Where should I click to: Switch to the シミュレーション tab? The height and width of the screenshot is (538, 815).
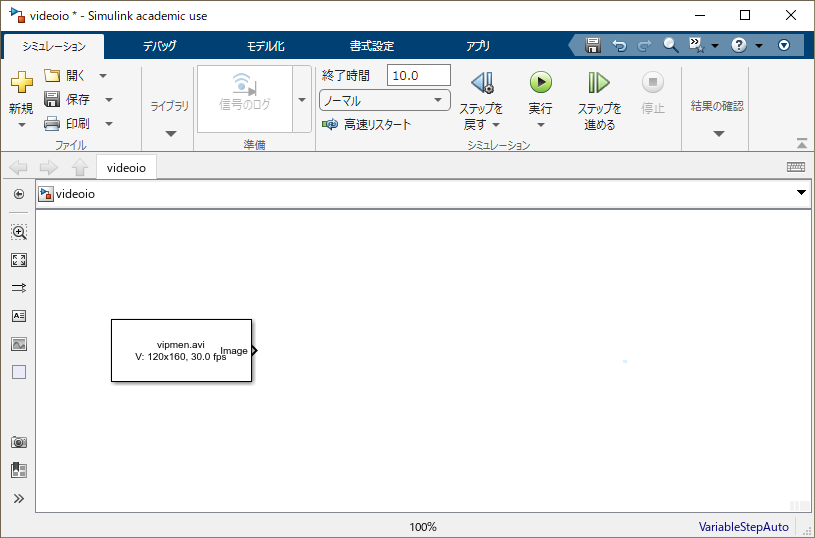54,46
